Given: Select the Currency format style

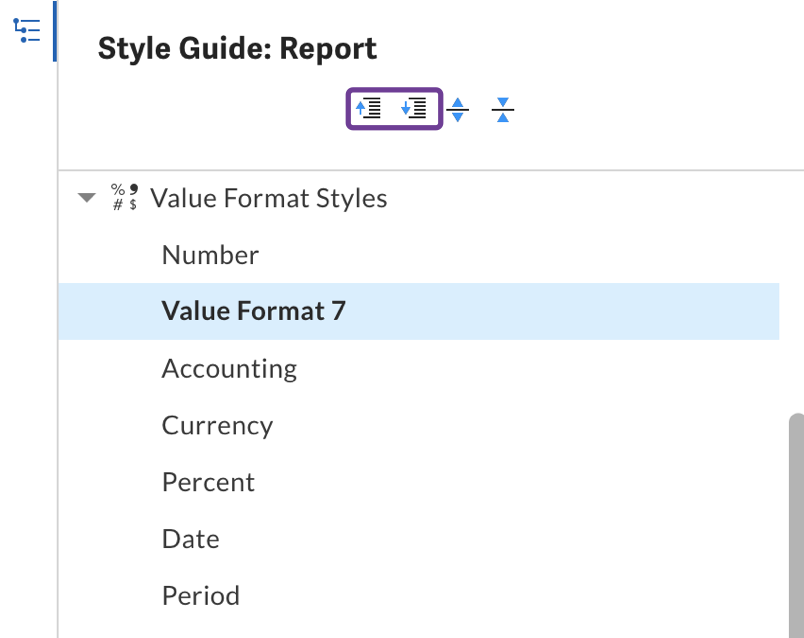Looking at the screenshot, I should [x=217, y=425].
